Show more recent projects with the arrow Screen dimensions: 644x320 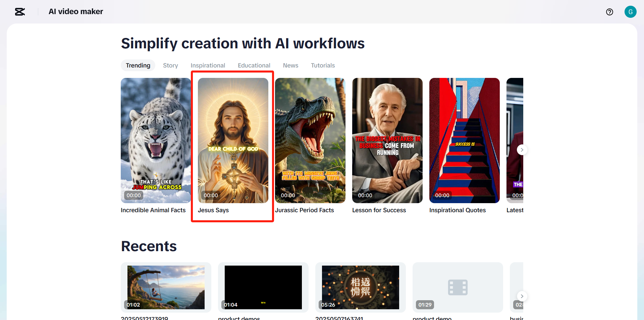pyautogui.click(x=522, y=296)
